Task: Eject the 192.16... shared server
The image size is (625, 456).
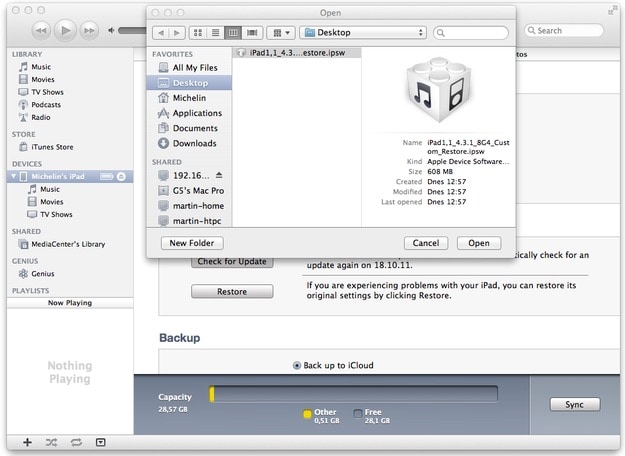Action: coord(219,175)
